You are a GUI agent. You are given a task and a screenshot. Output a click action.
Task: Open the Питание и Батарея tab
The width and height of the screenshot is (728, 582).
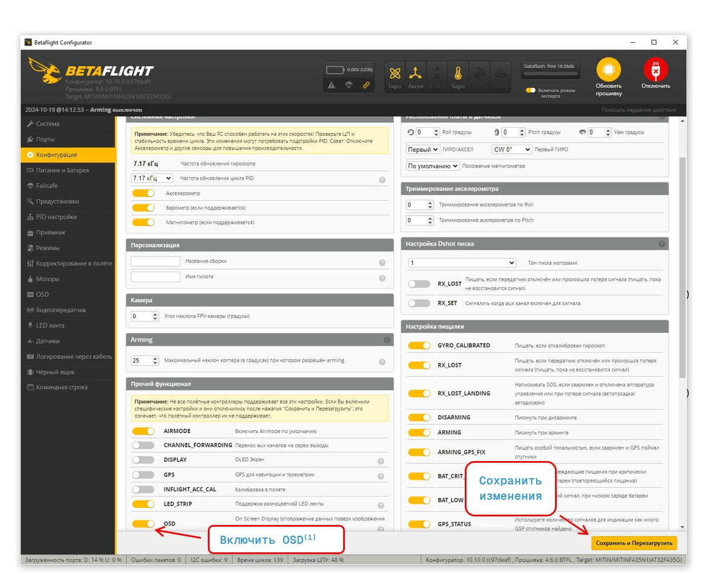(68, 170)
